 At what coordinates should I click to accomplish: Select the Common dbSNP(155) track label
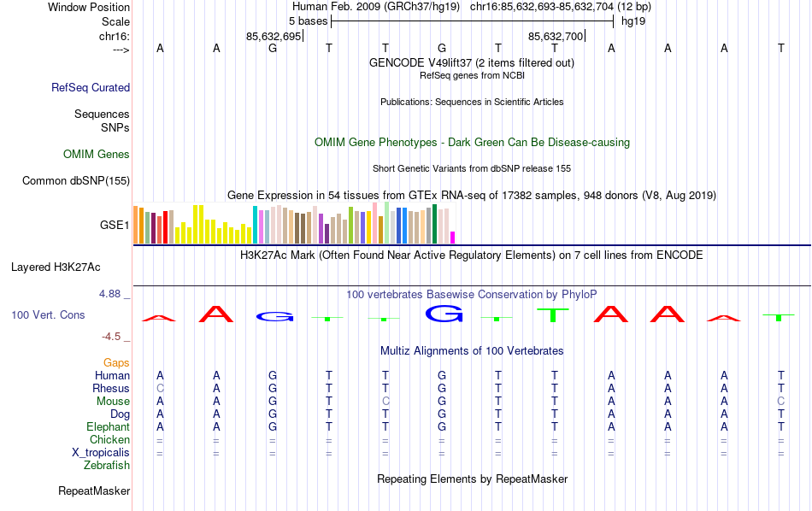pyautogui.click(x=76, y=180)
